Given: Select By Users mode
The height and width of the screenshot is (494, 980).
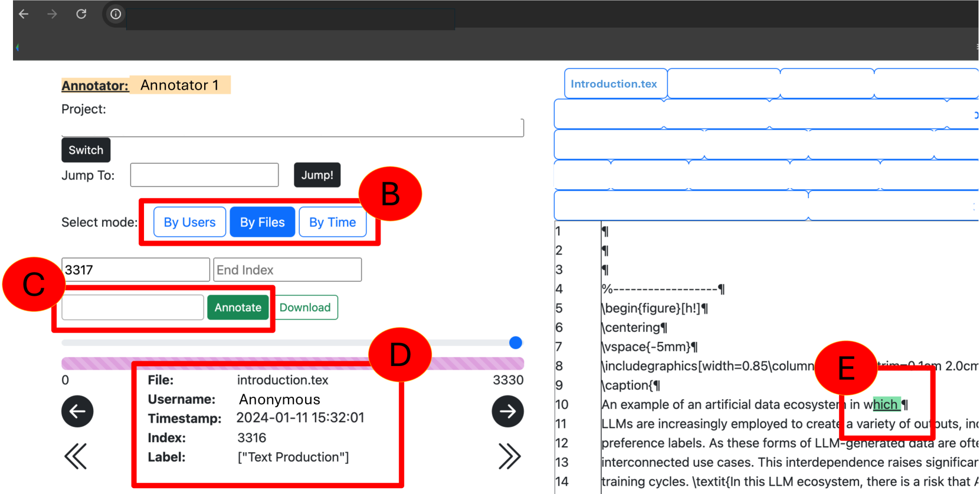Looking at the screenshot, I should click(189, 222).
